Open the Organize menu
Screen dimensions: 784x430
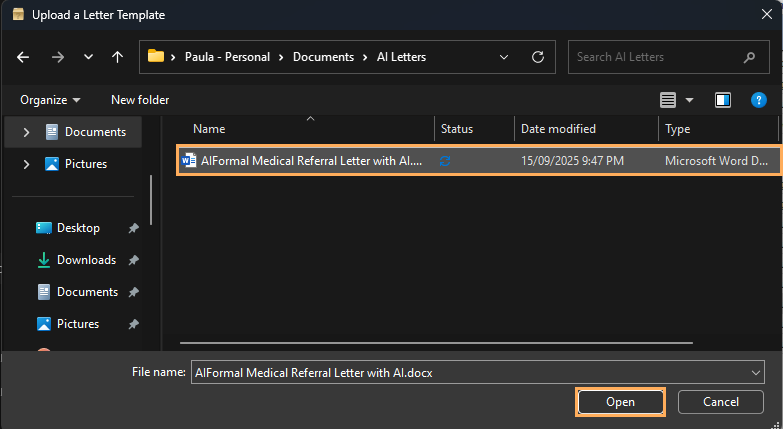(50, 100)
